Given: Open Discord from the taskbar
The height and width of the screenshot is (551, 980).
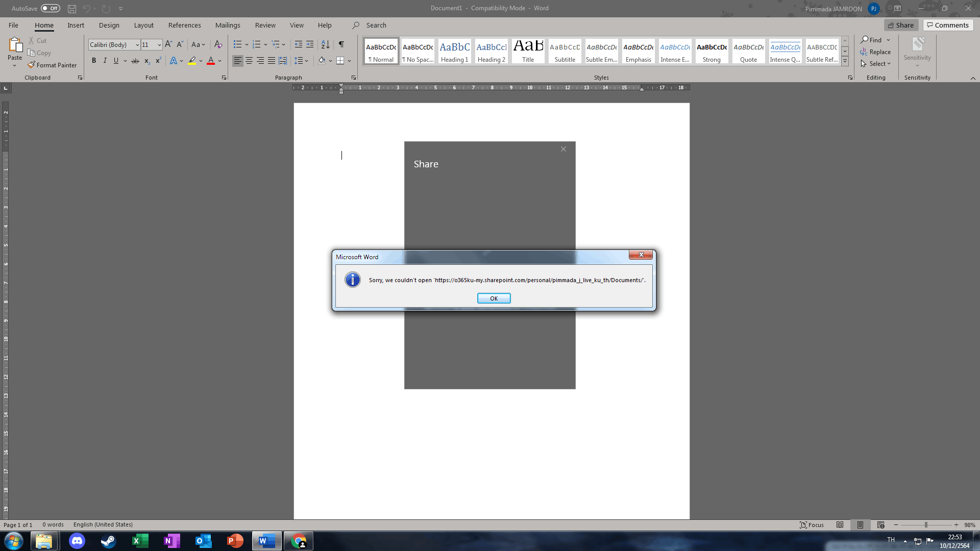Looking at the screenshot, I should (77, 541).
